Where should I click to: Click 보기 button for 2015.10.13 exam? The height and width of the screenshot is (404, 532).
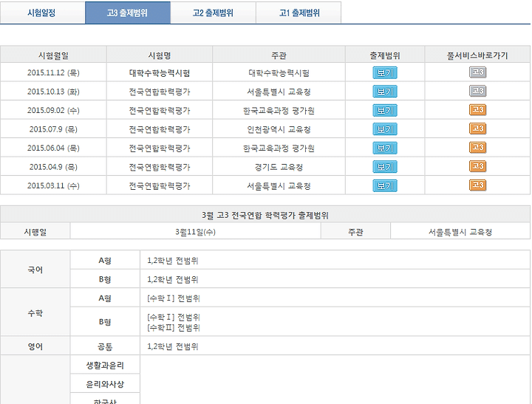click(385, 92)
